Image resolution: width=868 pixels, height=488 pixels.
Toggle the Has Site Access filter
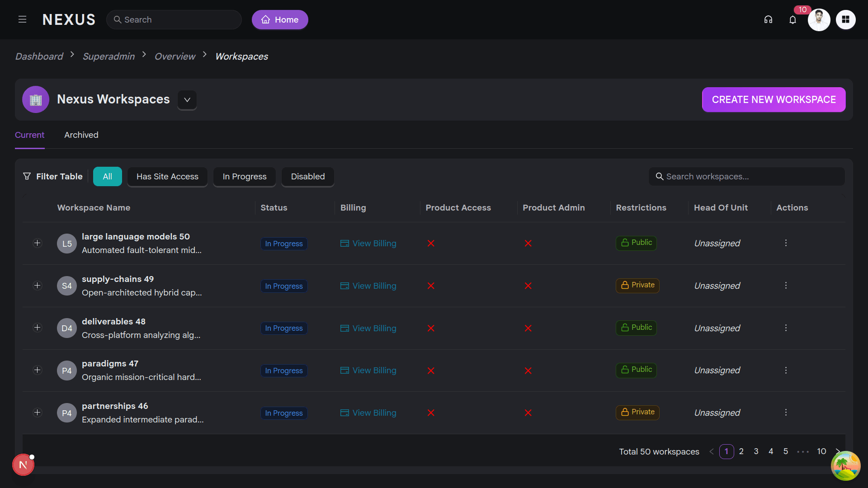(x=167, y=176)
